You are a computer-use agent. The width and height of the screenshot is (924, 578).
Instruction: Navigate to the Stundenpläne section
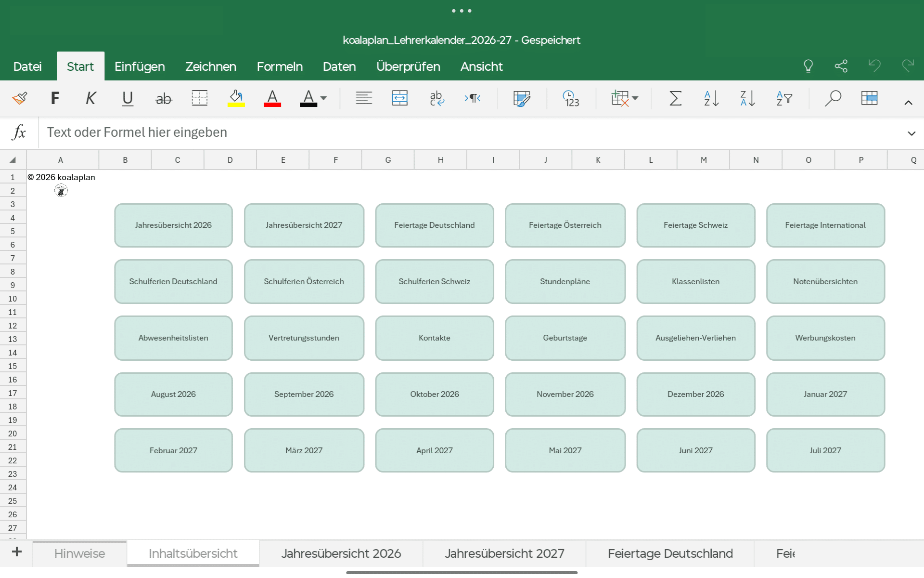click(x=565, y=281)
